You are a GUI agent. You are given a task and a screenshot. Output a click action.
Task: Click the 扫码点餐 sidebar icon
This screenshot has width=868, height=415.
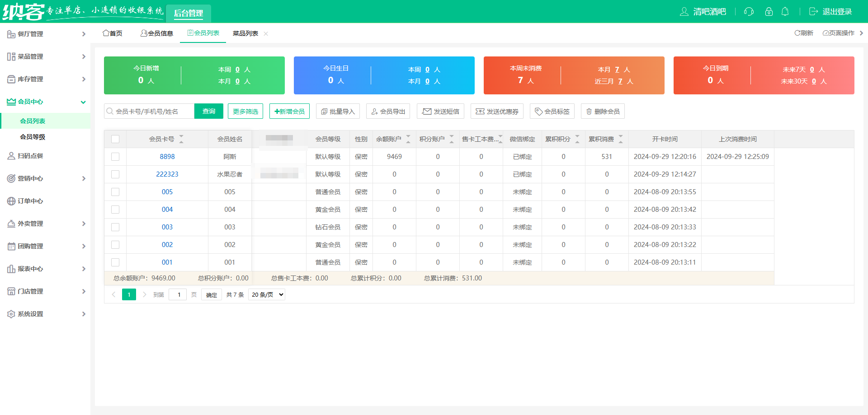click(11, 156)
